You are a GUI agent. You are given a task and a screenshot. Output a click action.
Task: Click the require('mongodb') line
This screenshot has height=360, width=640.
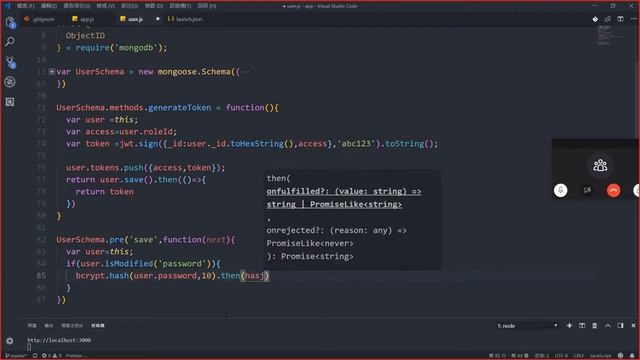click(112, 48)
